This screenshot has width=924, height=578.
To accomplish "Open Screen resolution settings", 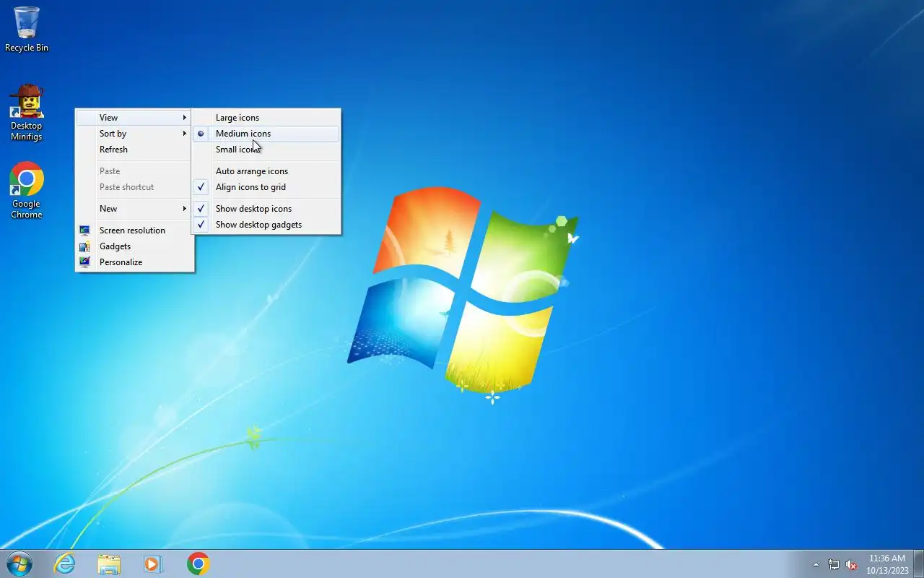I will tap(134, 230).
